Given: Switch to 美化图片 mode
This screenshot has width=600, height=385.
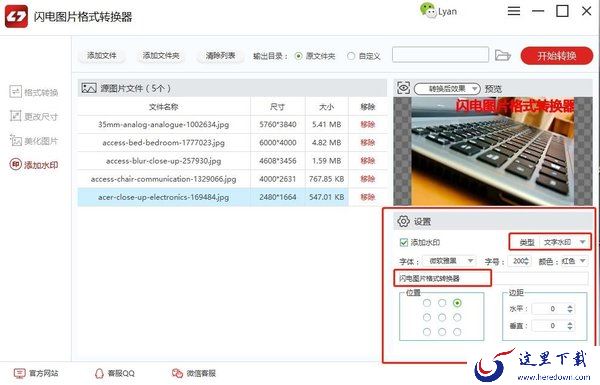Looking at the screenshot, I should click(x=34, y=141).
